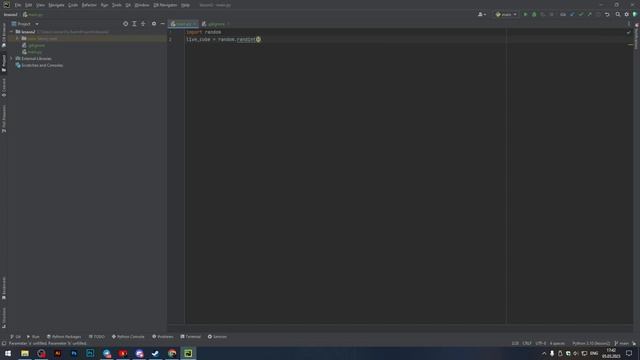Viewport: 640px width, 360px height.
Task: Click the intention bulb icon in code
Action: click(x=258, y=40)
